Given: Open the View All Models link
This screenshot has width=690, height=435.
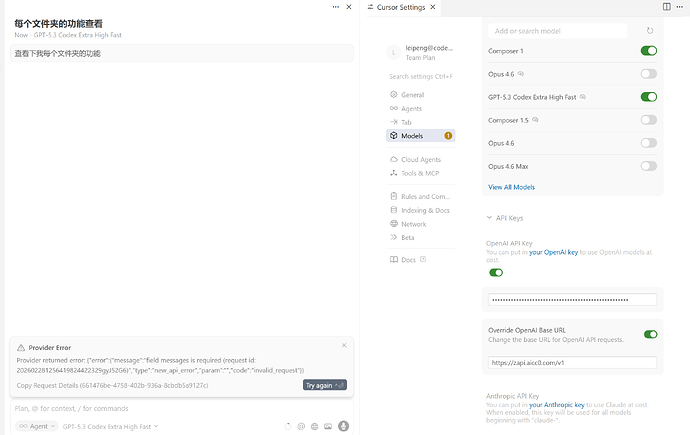Looking at the screenshot, I should click(x=511, y=187).
